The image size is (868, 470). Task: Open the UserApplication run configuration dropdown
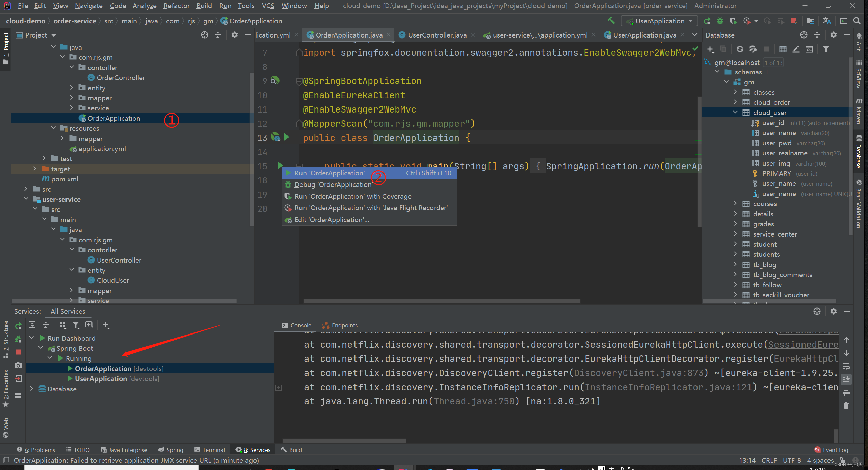click(659, 21)
